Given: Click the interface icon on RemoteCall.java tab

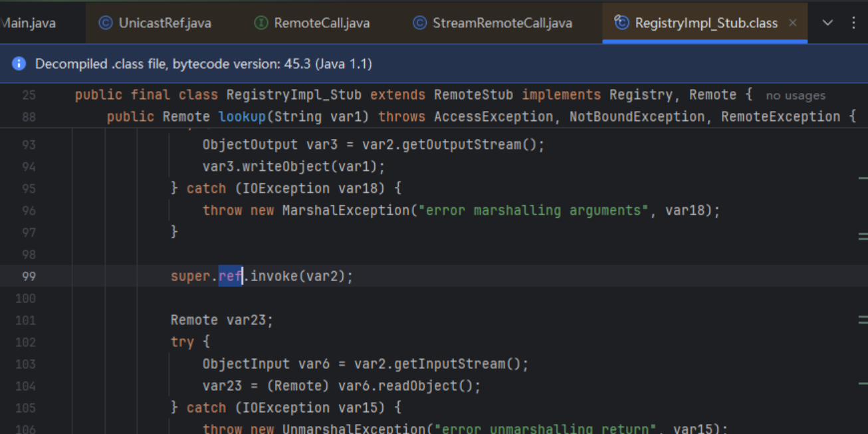Looking at the screenshot, I should (x=261, y=23).
